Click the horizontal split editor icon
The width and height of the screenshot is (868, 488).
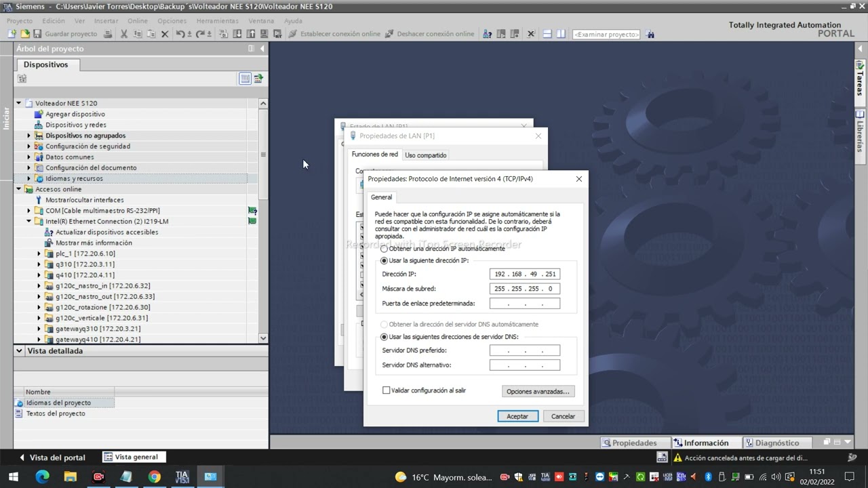point(547,34)
